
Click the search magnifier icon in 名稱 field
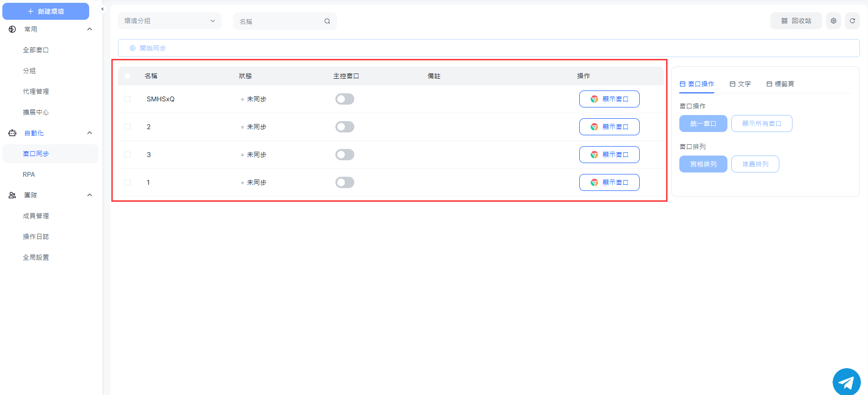click(x=327, y=21)
